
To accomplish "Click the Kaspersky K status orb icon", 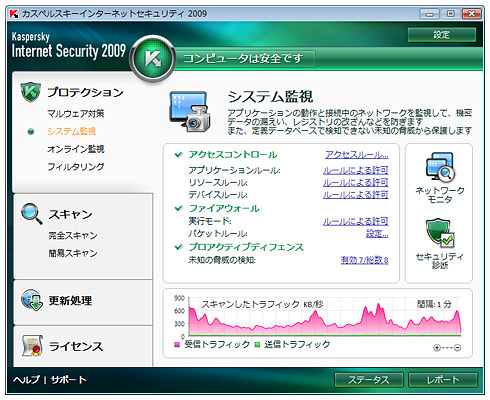I will pyautogui.click(x=153, y=59).
